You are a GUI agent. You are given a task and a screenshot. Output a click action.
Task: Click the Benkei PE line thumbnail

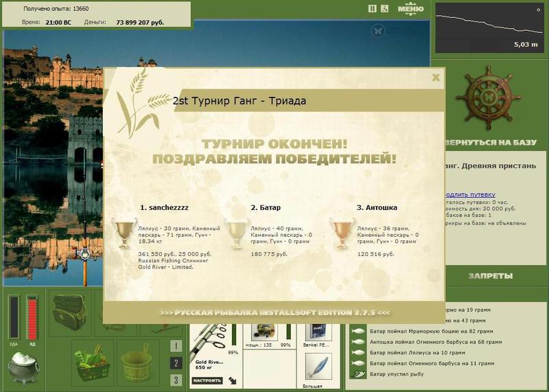318,332
